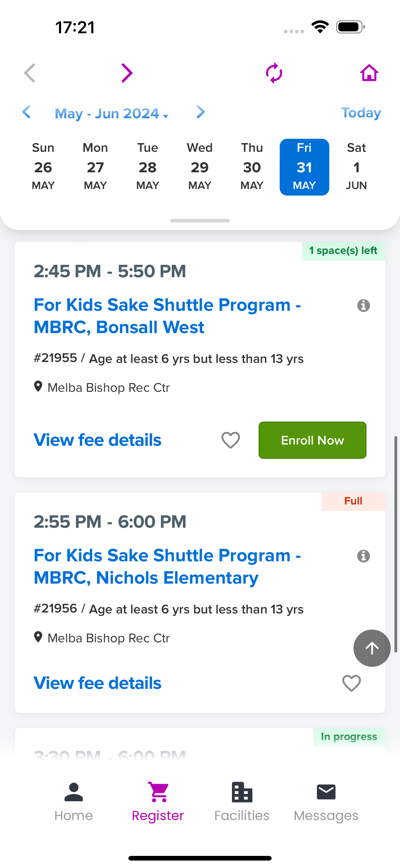400x868 pixels.
Task: View fee details for program #21956
Action: coord(98,683)
